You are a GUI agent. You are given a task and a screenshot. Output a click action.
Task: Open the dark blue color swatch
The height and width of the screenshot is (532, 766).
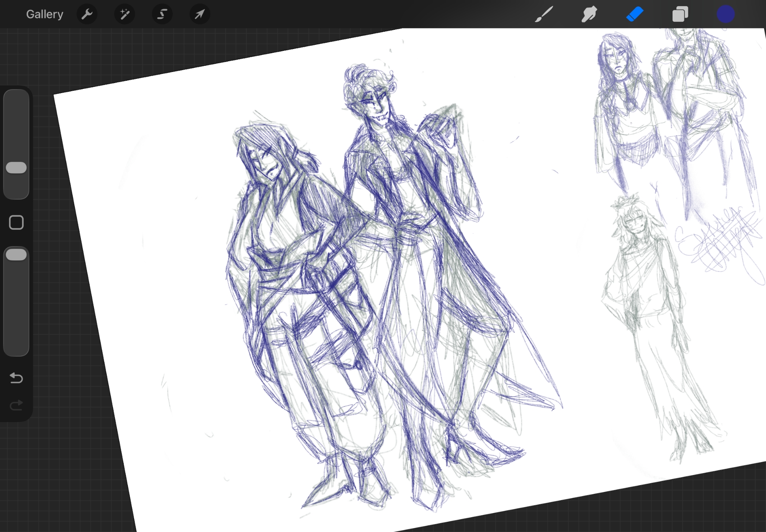(725, 15)
